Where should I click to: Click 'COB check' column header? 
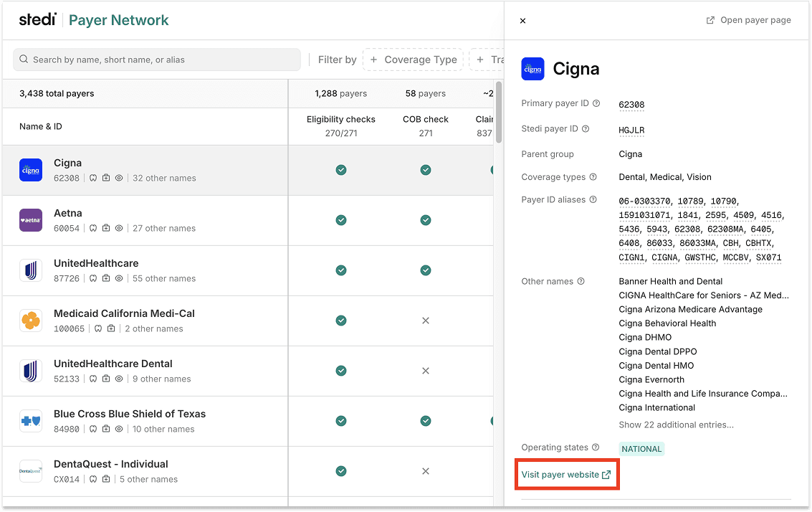point(426,119)
